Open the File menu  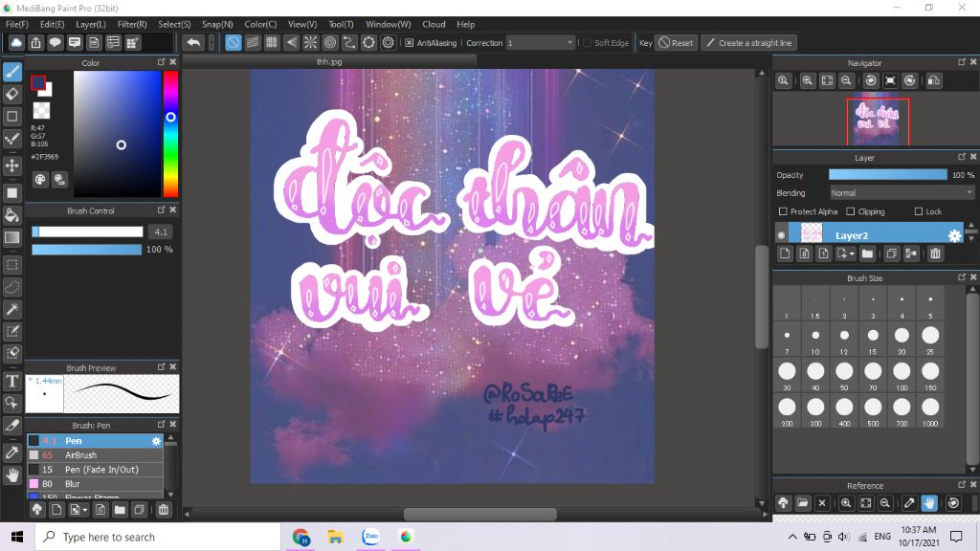[17, 24]
